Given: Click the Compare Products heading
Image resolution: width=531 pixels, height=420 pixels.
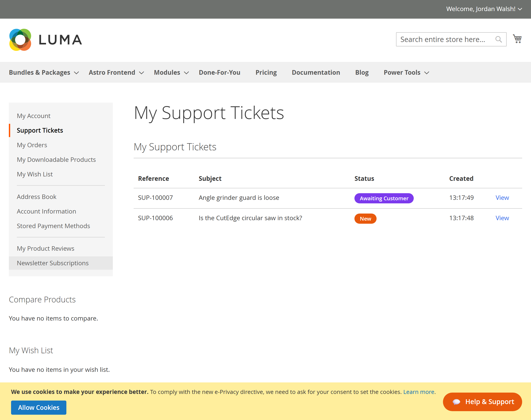Looking at the screenshot, I should [42, 300].
